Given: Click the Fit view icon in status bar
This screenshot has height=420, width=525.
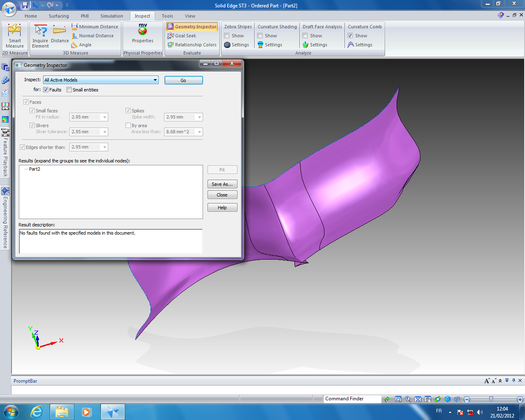Looking at the screenshot, I should (418, 399).
